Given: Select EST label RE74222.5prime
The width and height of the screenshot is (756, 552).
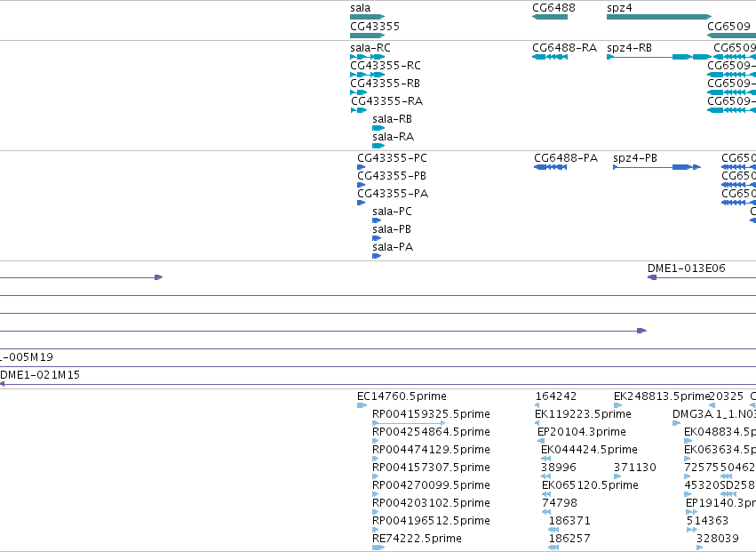Looking at the screenshot, I should [417, 539].
